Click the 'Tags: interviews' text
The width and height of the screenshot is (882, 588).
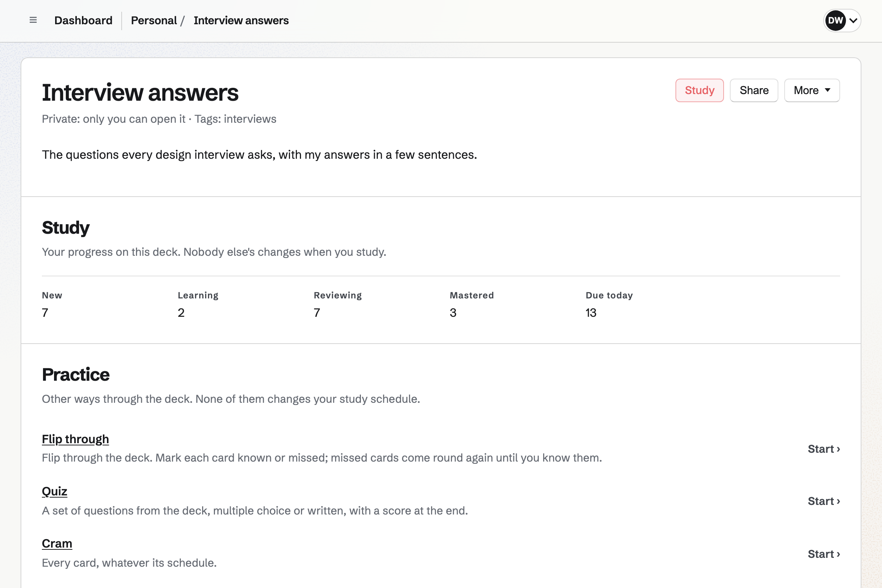pos(235,119)
